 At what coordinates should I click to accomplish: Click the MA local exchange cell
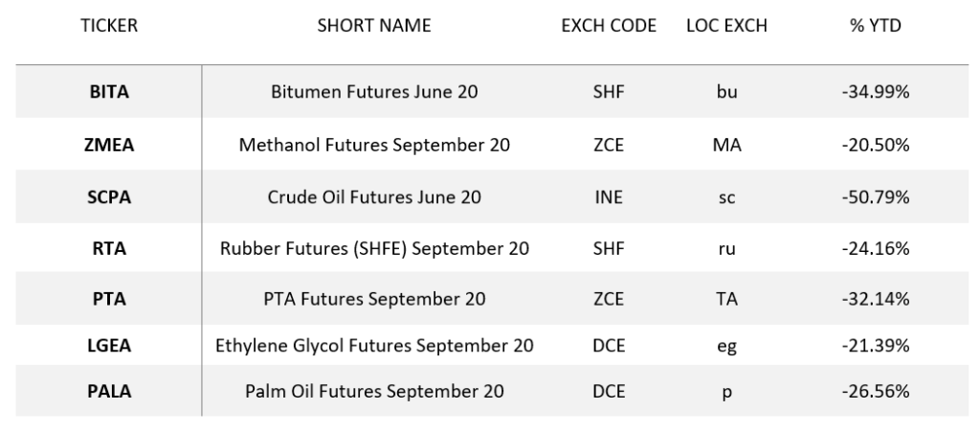click(x=726, y=146)
